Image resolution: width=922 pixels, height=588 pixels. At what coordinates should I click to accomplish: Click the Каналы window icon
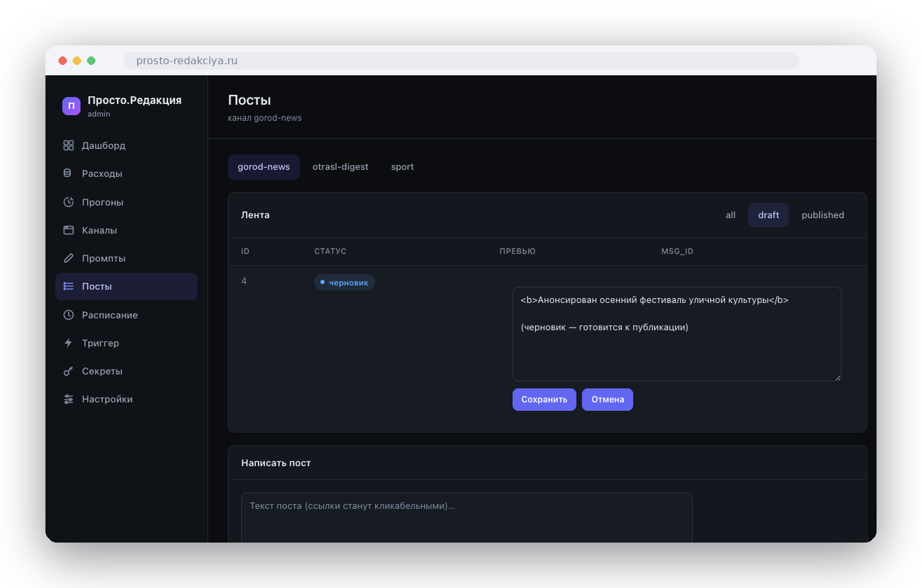coord(68,230)
